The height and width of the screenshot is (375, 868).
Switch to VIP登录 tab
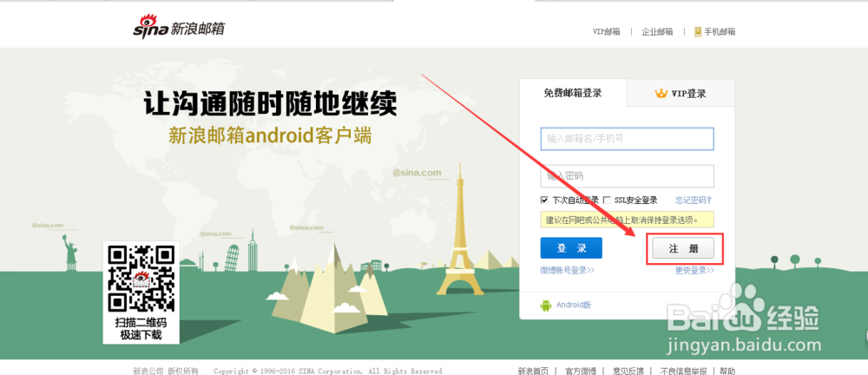click(x=681, y=93)
